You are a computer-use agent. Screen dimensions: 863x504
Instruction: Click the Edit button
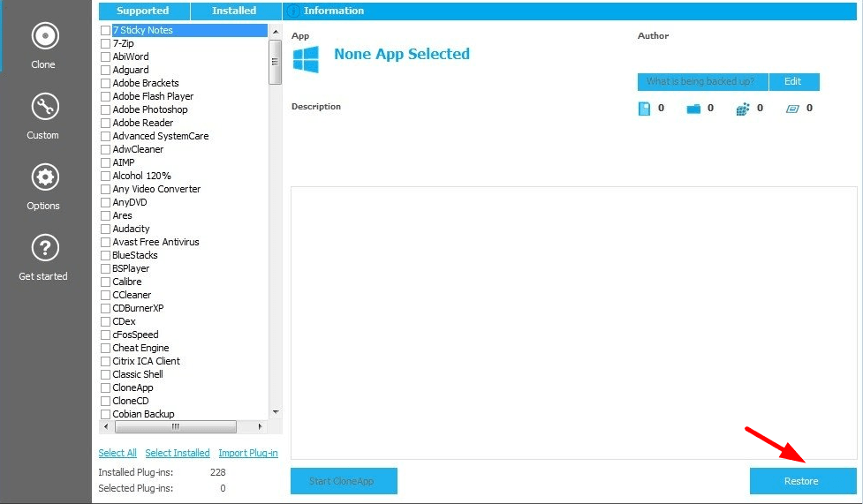click(x=794, y=81)
